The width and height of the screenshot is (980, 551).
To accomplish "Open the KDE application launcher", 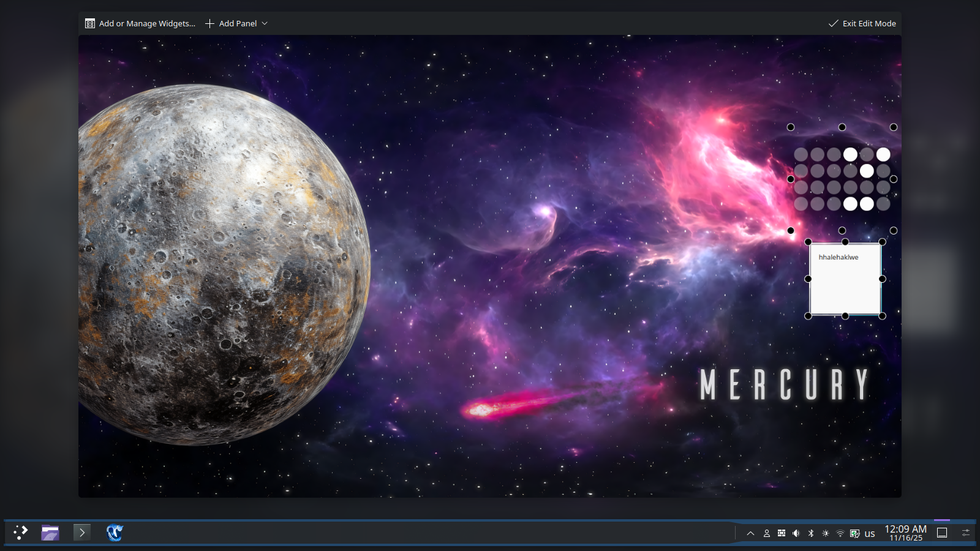I will (x=21, y=533).
